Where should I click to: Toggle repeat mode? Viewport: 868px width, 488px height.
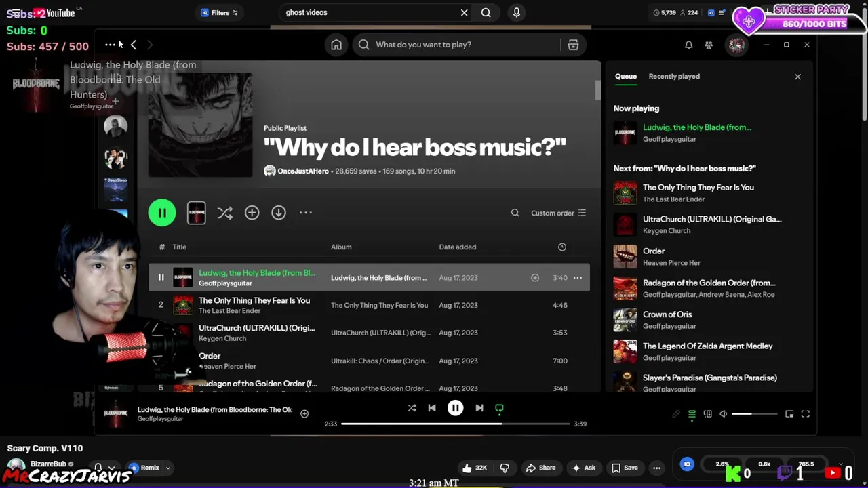[x=499, y=408]
